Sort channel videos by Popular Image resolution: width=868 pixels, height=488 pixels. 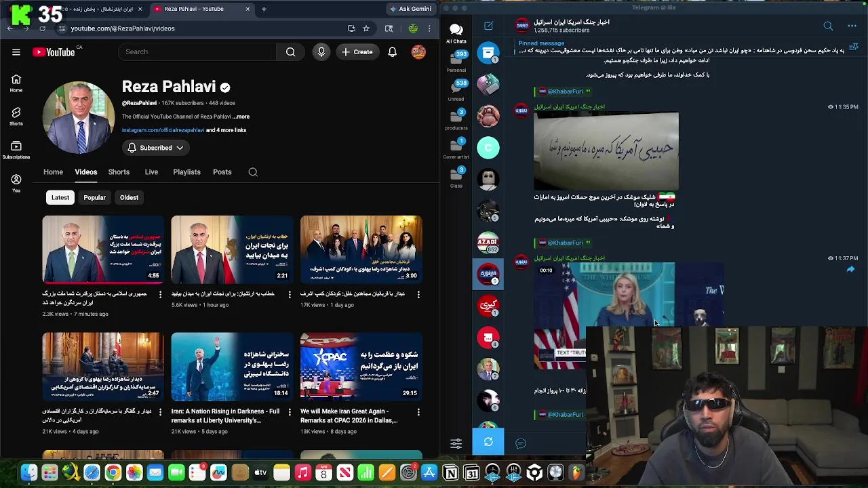pos(94,197)
